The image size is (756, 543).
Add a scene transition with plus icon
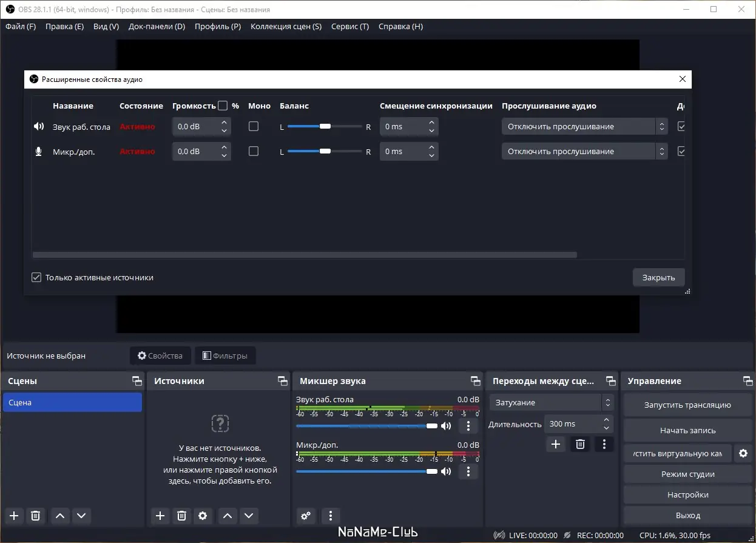(x=555, y=444)
